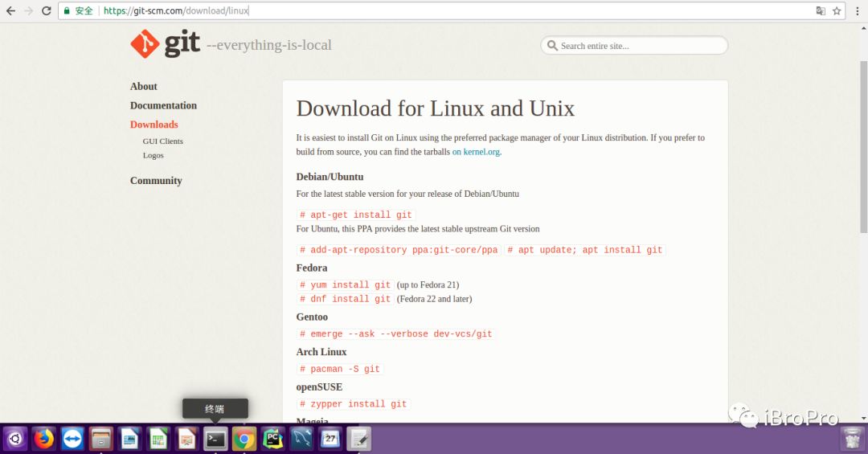Click the green secure padlock icon

[67, 10]
